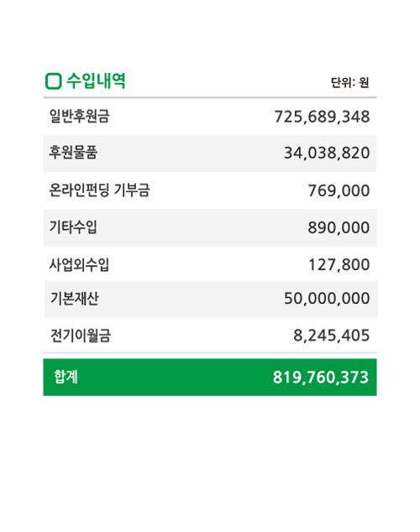Click the green 합계 total bar
The width and height of the screenshot is (420, 532).
[210, 378]
